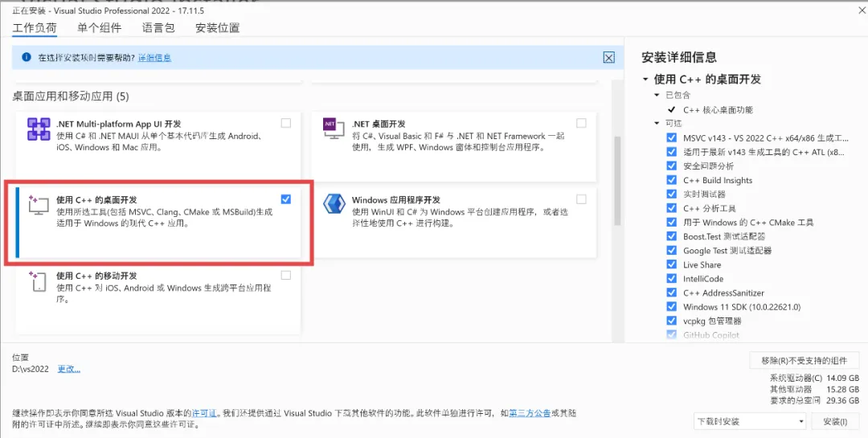Uncheck C++ AddressSanitizer checkbox
The height and width of the screenshot is (438, 868).
[x=671, y=293]
